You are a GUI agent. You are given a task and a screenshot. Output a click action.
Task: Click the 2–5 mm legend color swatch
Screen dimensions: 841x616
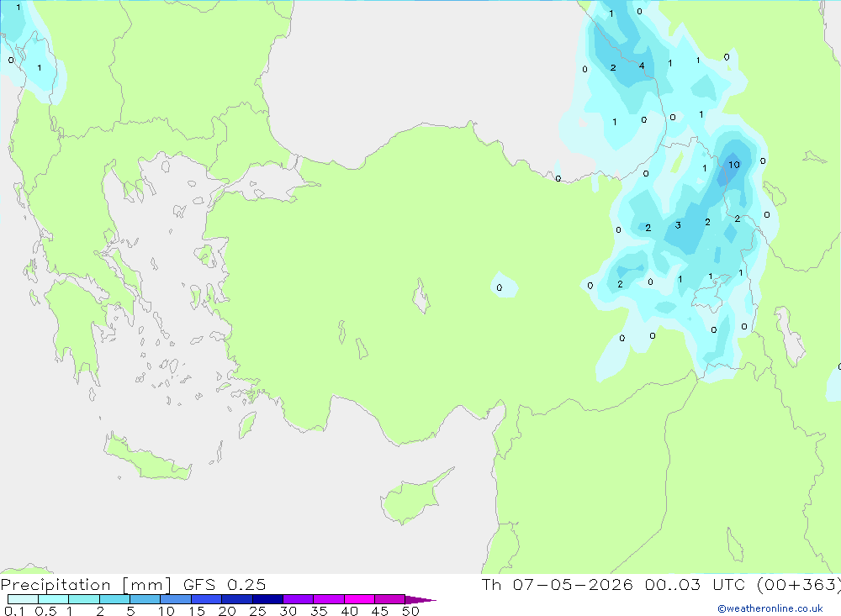point(114,599)
